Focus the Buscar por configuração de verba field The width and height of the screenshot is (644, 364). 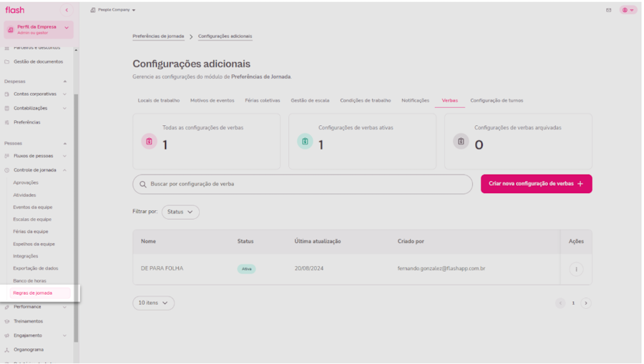pyautogui.click(x=303, y=185)
